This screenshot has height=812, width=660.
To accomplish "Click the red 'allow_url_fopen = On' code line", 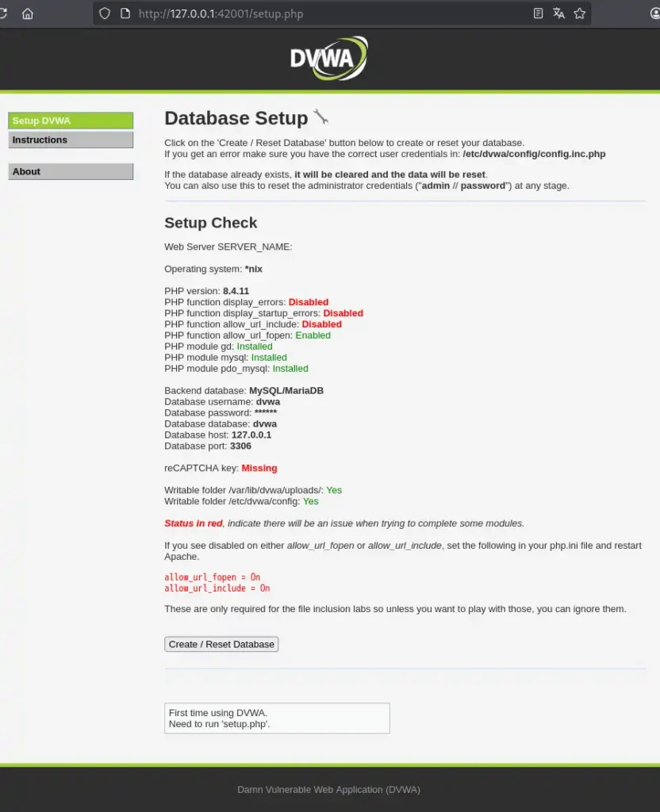I will click(x=212, y=577).
